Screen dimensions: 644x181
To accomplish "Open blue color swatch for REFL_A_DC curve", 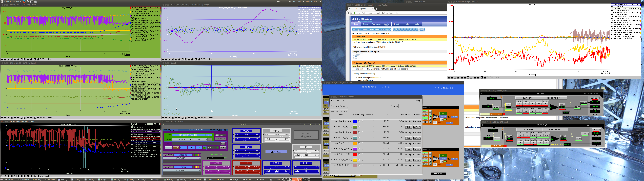I will click(x=355, y=122).
